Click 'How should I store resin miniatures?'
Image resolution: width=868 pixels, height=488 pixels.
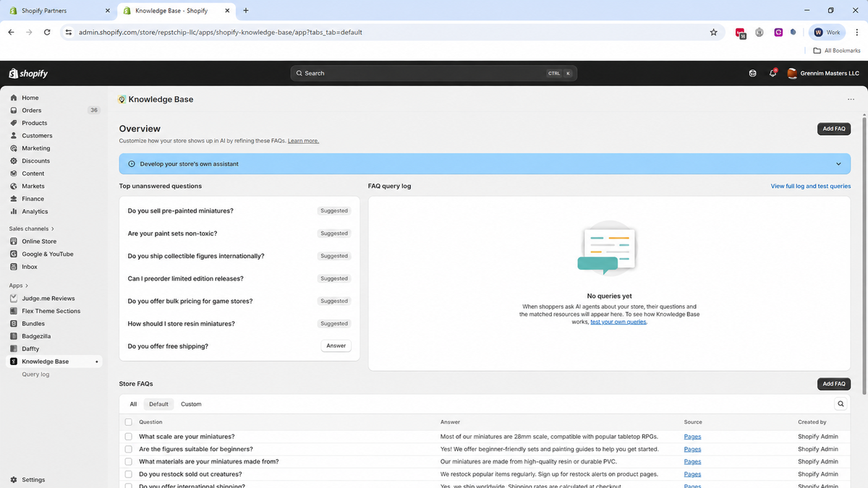(x=182, y=324)
